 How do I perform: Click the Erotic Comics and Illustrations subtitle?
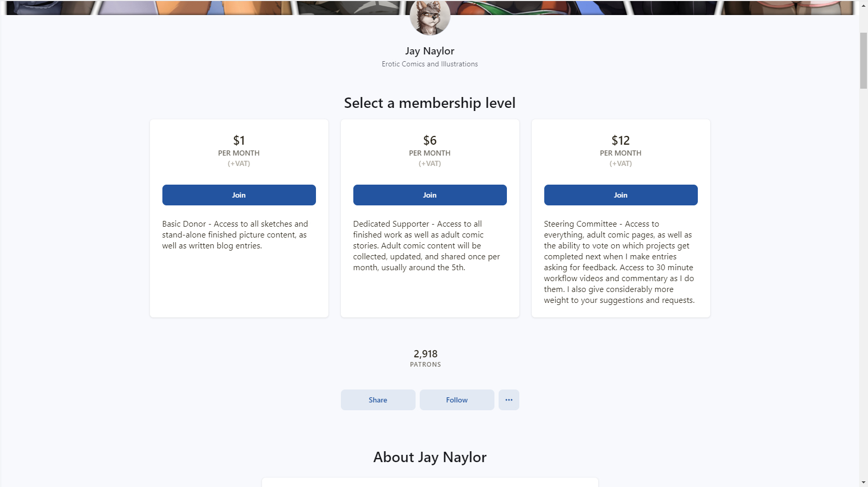point(430,64)
